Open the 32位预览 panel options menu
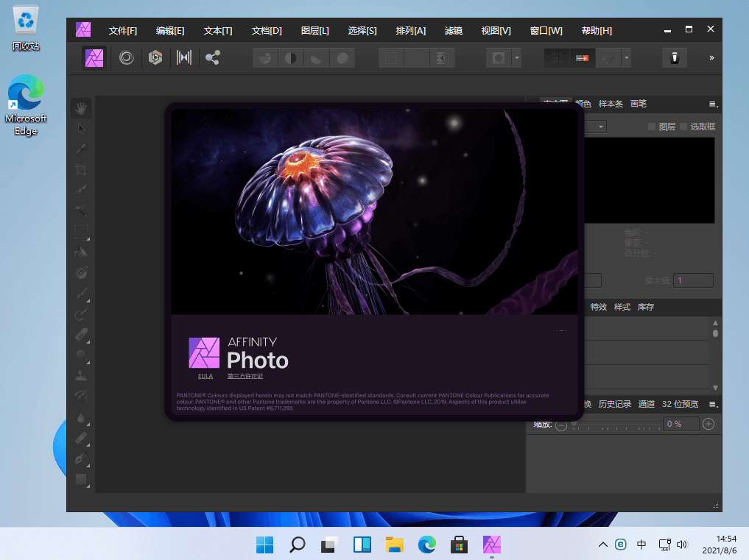This screenshot has height=560, width=749. pyautogui.click(x=713, y=405)
